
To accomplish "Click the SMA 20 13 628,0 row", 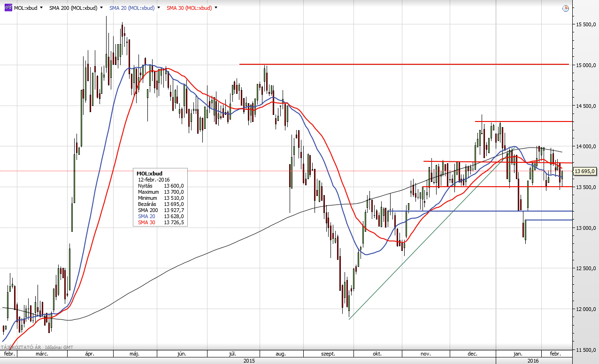I will 161,216.
